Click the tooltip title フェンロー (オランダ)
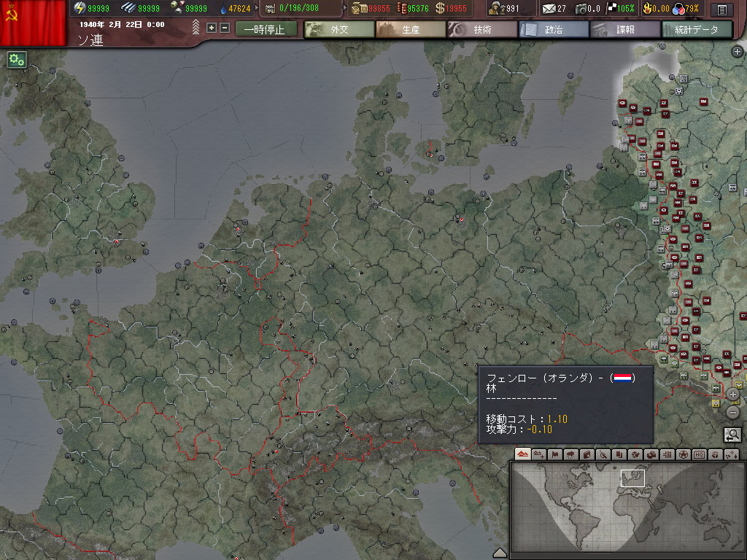Screen dimensions: 747x560 point(539,378)
